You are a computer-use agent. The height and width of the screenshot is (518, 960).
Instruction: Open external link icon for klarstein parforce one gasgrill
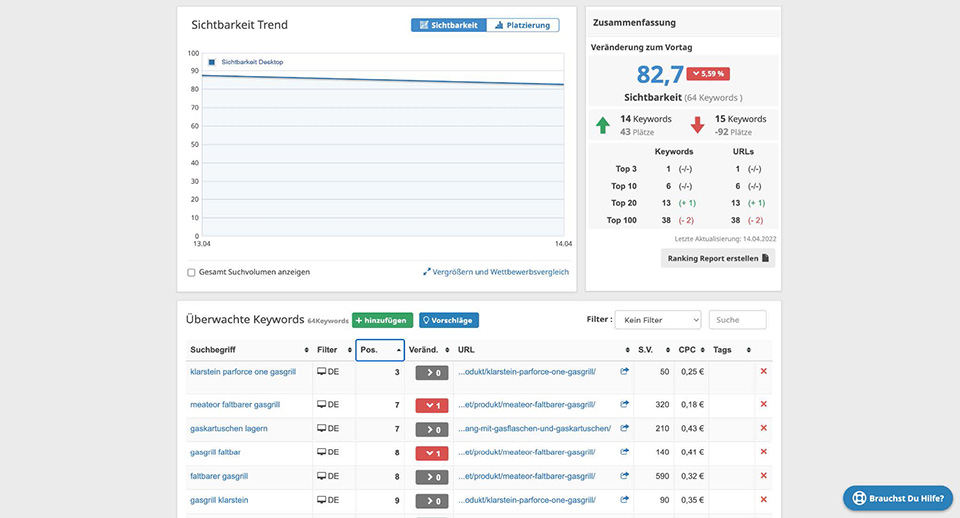click(624, 371)
